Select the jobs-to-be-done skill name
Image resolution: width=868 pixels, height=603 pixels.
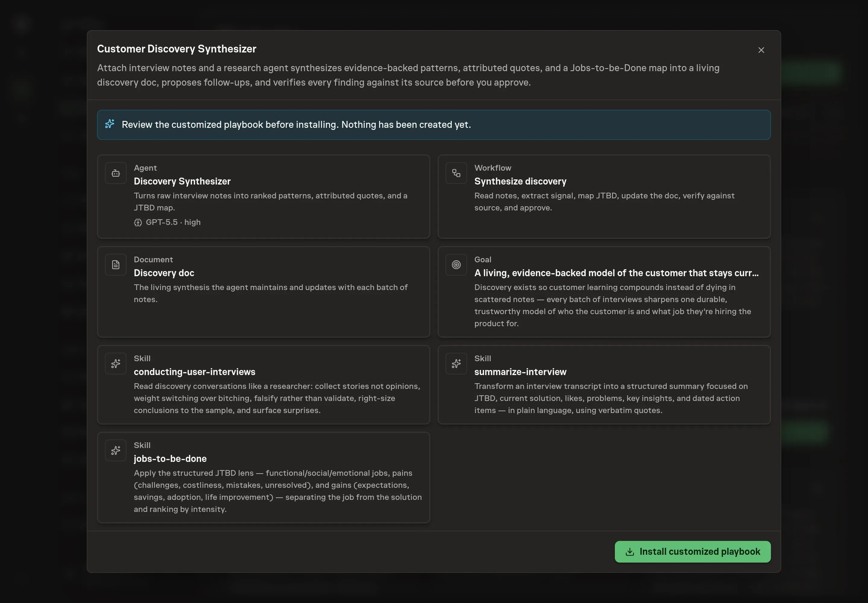pyautogui.click(x=170, y=459)
